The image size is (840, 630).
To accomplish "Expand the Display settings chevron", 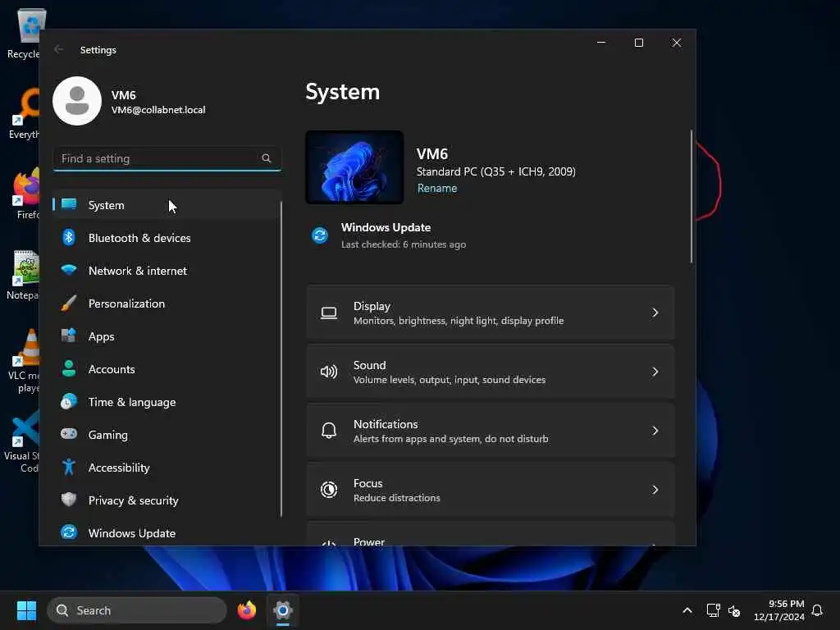I will click(x=655, y=313).
